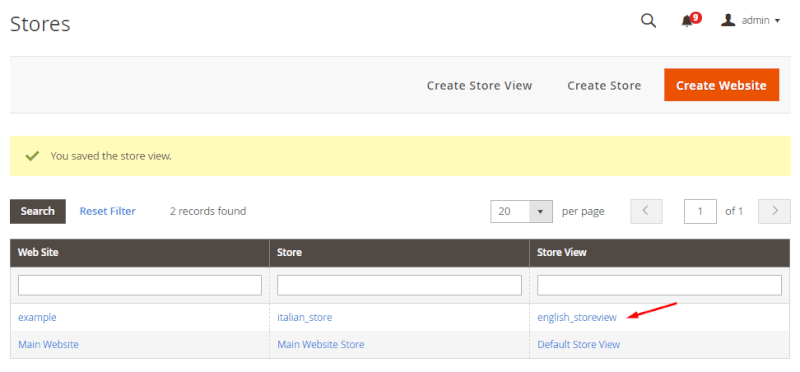Open the Main Website link
Image resolution: width=800 pixels, height=372 pixels.
pyautogui.click(x=48, y=344)
